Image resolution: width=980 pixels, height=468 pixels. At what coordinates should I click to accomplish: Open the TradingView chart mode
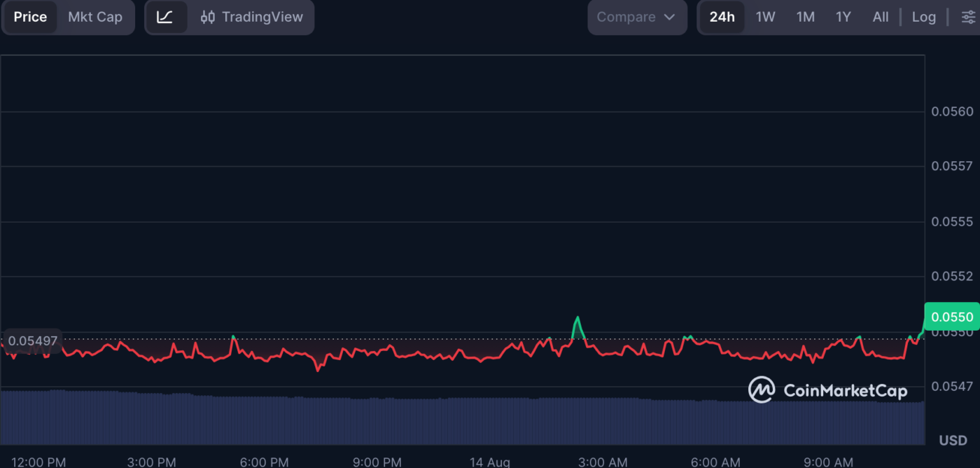pos(251,17)
